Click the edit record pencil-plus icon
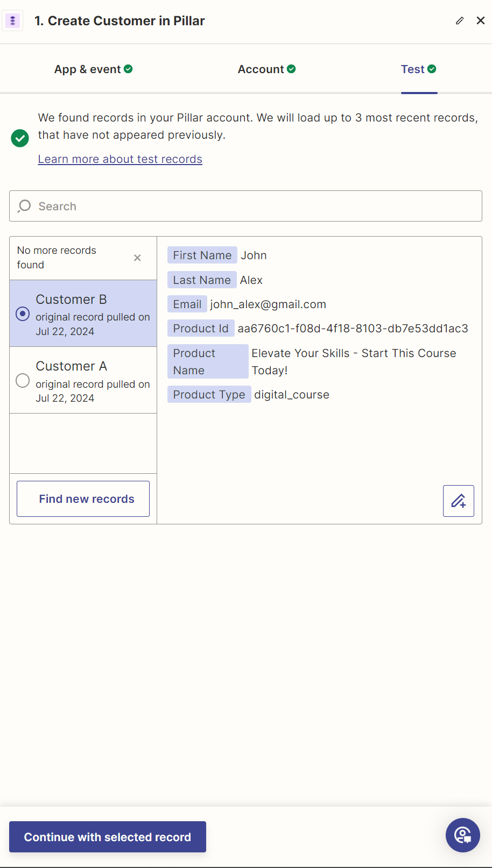492x868 pixels. 459,501
